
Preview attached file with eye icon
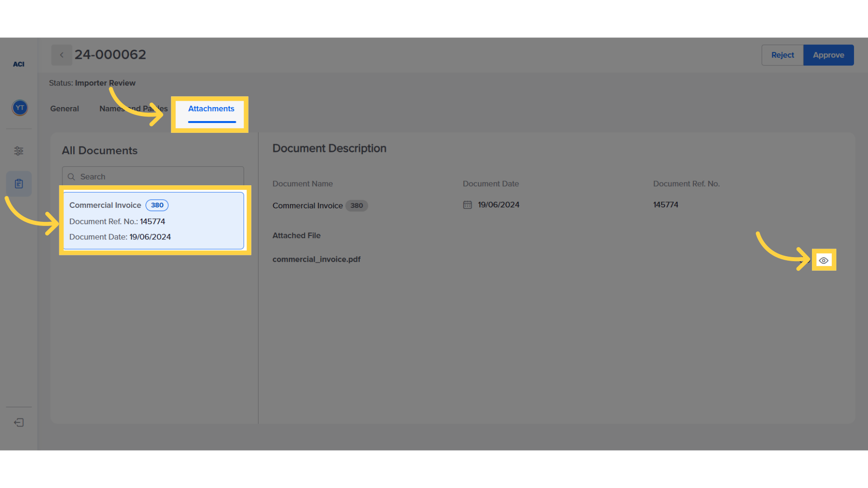pos(824,260)
